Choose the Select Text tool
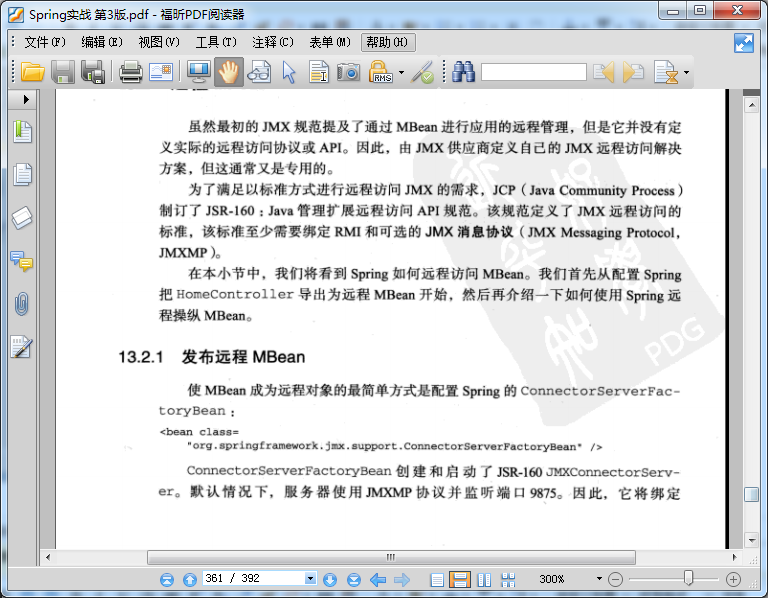Image resolution: width=768 pixels, height=598 pixels. pos(319,72)
